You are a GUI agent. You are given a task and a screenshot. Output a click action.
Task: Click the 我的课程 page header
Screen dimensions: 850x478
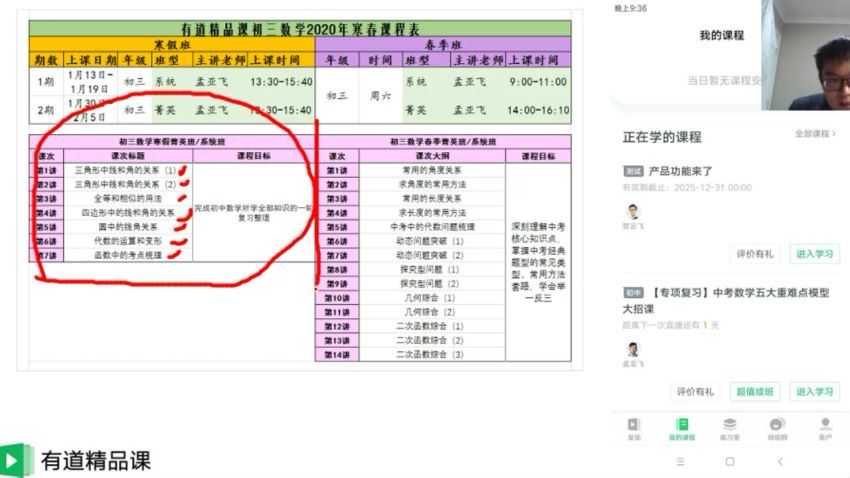click(722, 36)
